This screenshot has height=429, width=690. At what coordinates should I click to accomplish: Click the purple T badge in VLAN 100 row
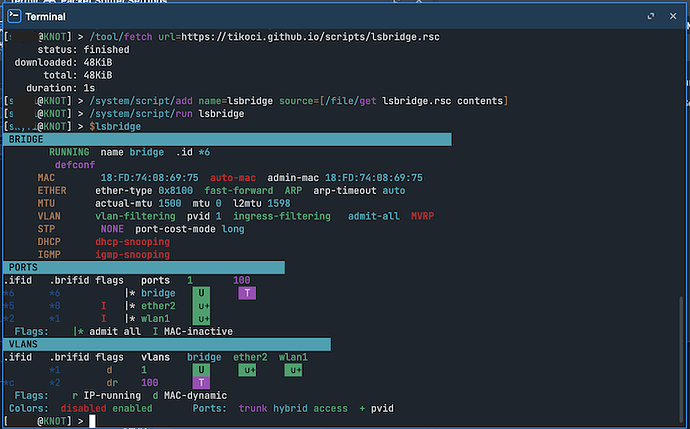[201, 383]
